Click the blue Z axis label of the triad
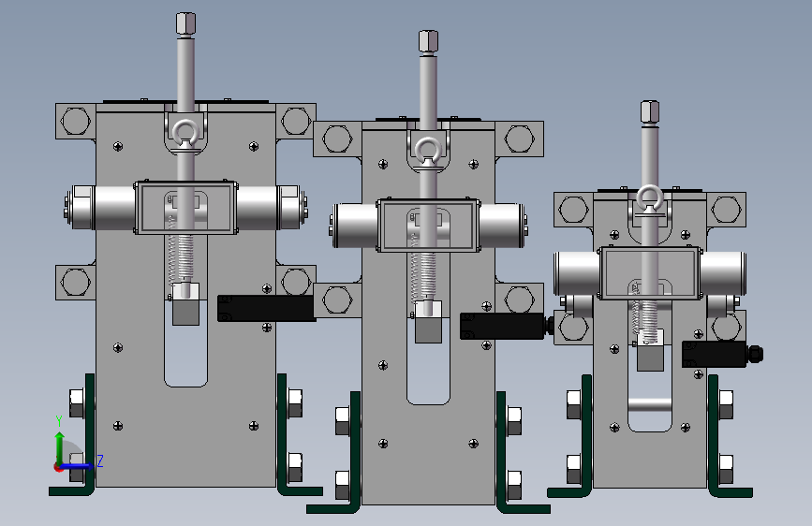The height and width of the screenshot is (526, 812). pos(100,460)
